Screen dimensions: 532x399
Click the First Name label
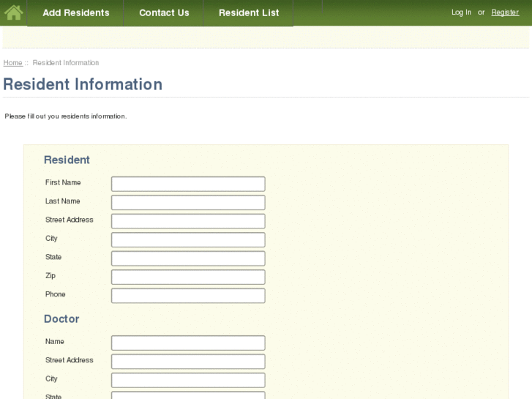(63, 182)
